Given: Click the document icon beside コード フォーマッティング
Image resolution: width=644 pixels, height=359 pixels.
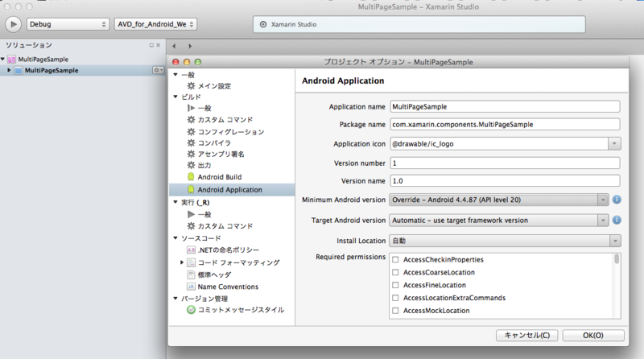Looking at the screenshot, I should click(191, 262).
